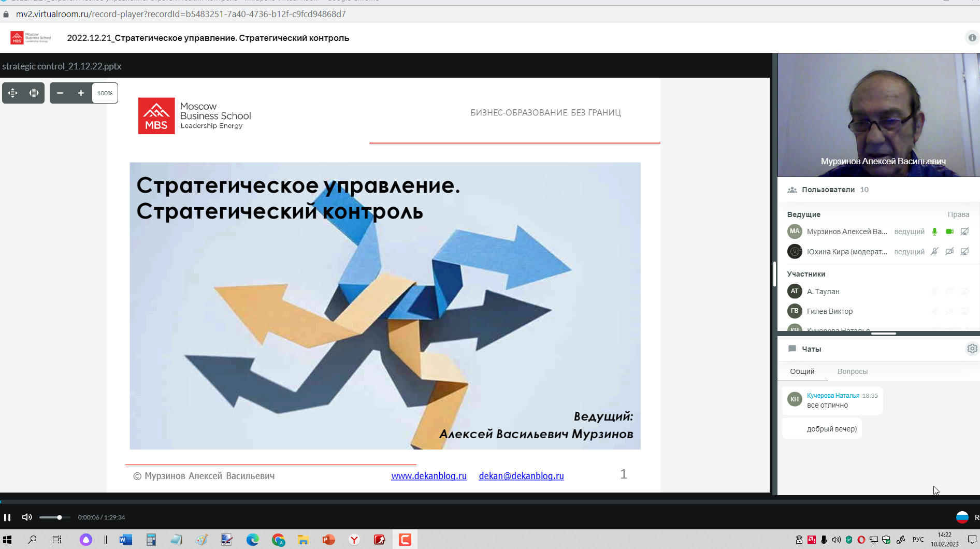
Task: Click the system tray microphone icon
Action: click(x=824, y=540)
